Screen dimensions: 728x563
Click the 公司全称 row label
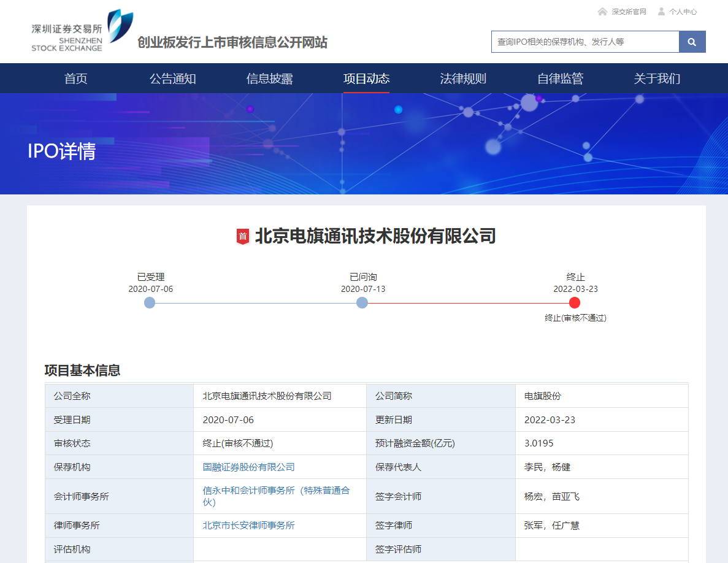[72, 396]
